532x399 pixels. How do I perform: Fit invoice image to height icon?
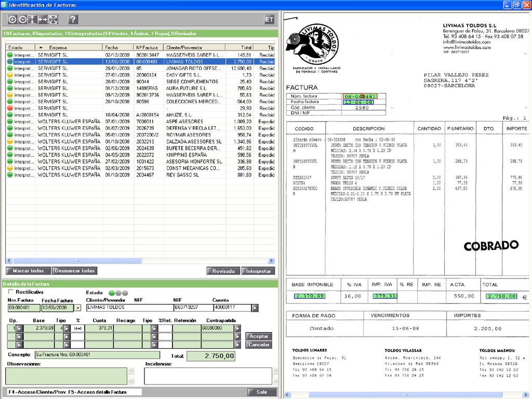pyautogui.click(x=32, y=20)
